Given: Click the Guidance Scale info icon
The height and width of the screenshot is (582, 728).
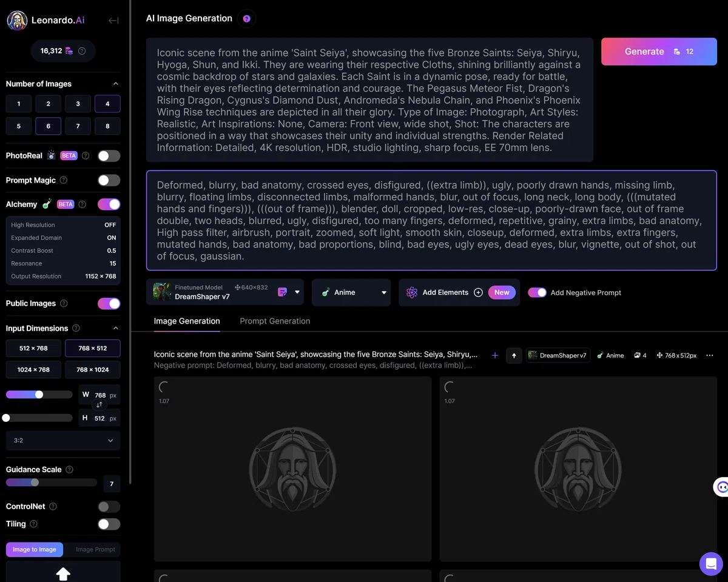Looking at the screenshot, I should [69, 470].
